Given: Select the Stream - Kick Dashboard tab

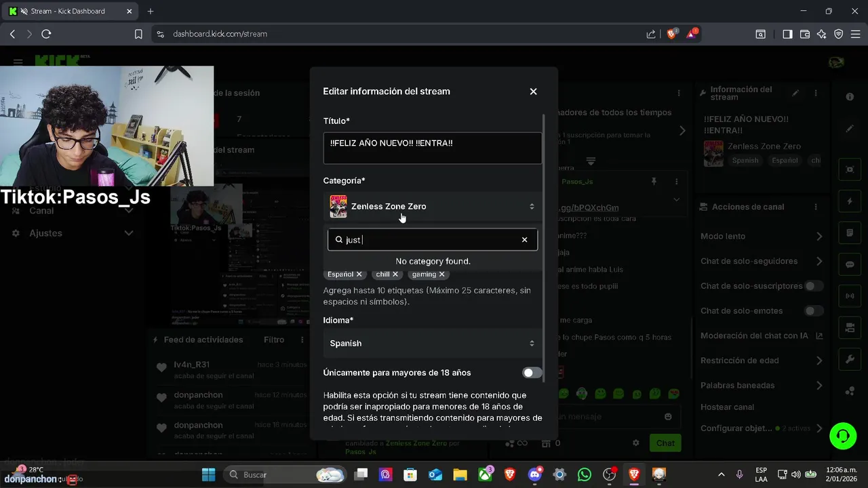Looking at the screenshot, I should coord(68,12).
